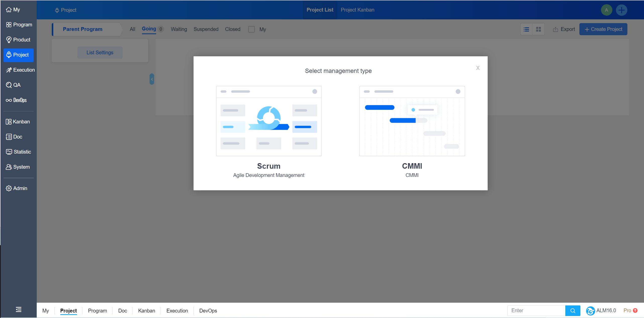
Task: Open the Parent Program selector
Action: (x=83, y=29)
